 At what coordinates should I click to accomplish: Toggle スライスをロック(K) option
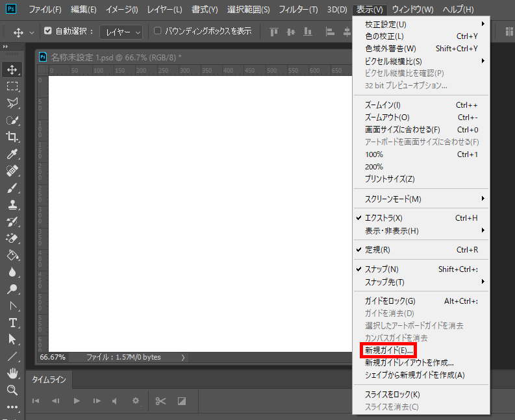pyautogui.click(x=421, y=395)
